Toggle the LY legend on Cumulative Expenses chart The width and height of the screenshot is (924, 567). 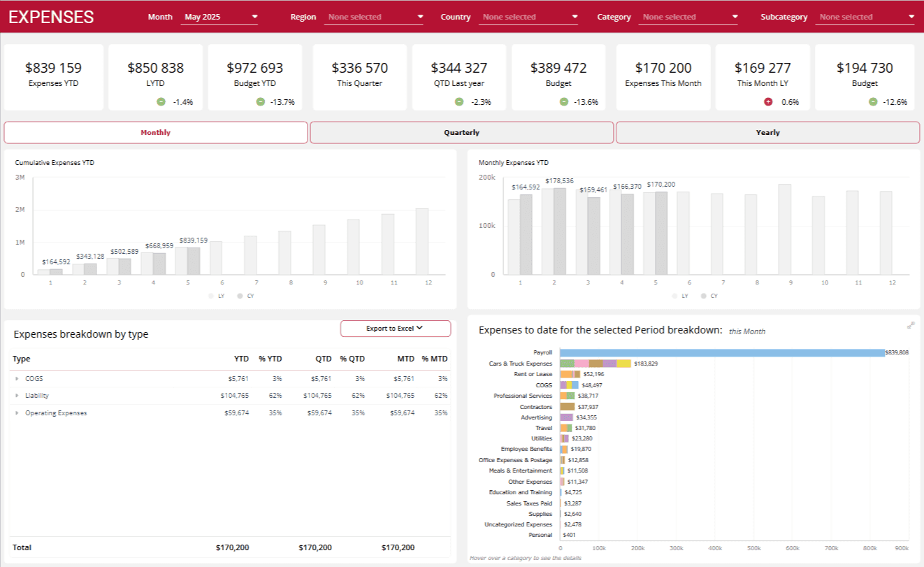pyautogui.click(x=215, y=296)
